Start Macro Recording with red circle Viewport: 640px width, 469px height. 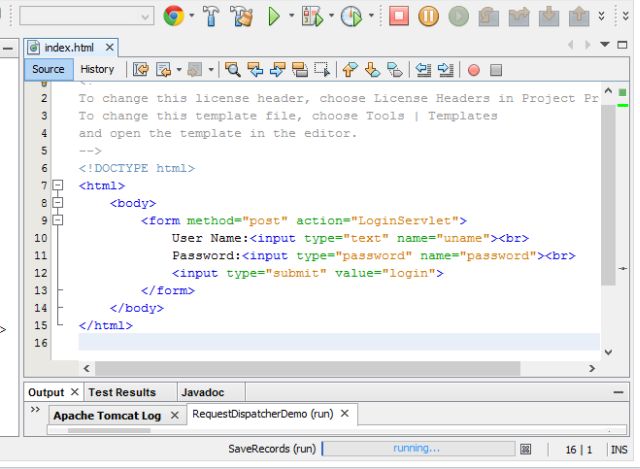473,70
